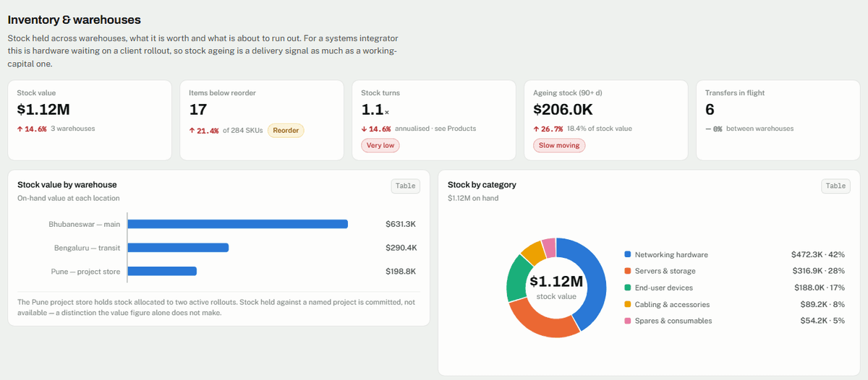
Task: Click the Cabling & accessories legend label
Action: coord(672,304)
